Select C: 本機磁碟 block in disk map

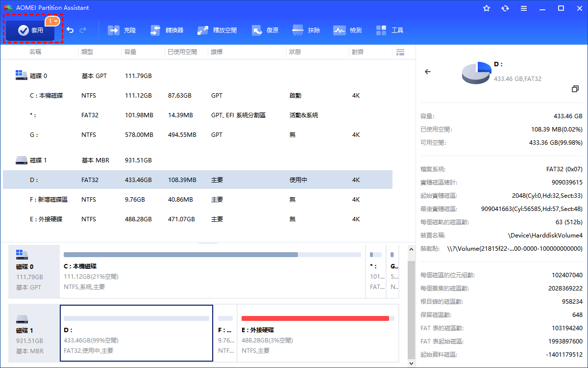212,271
